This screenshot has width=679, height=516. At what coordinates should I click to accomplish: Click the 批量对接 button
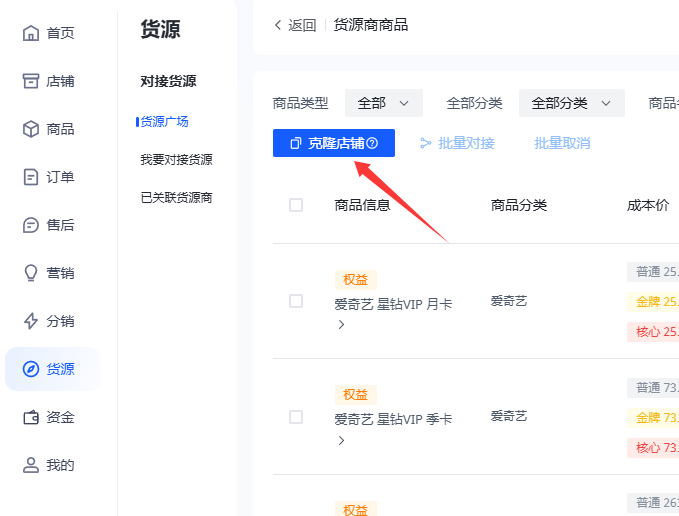(457, 143)
